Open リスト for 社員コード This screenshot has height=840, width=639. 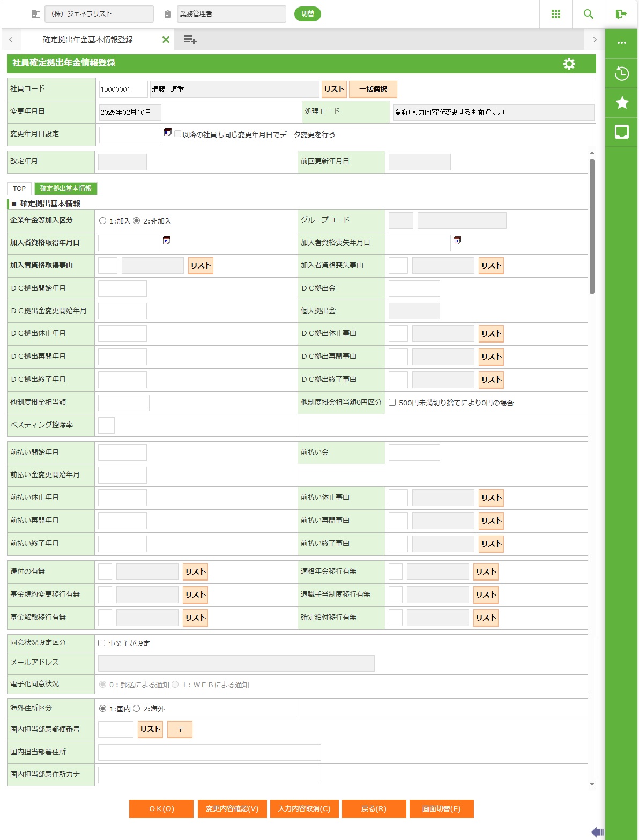coord(334,90)
